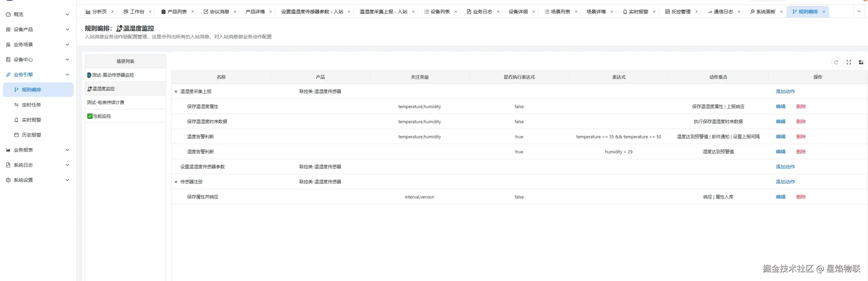
Task: Open the tab overflow dropdown arrow
Action: [x=859, y=11]
